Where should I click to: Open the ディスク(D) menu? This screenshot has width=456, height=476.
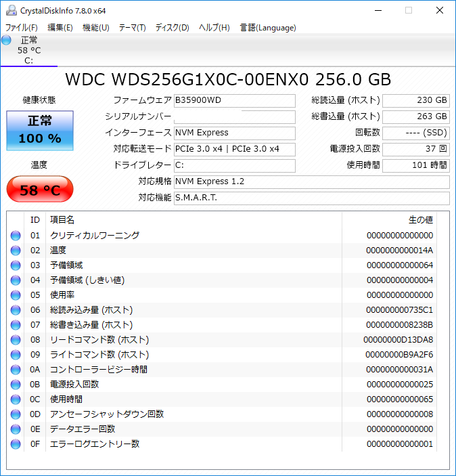[x=173, y=28]
